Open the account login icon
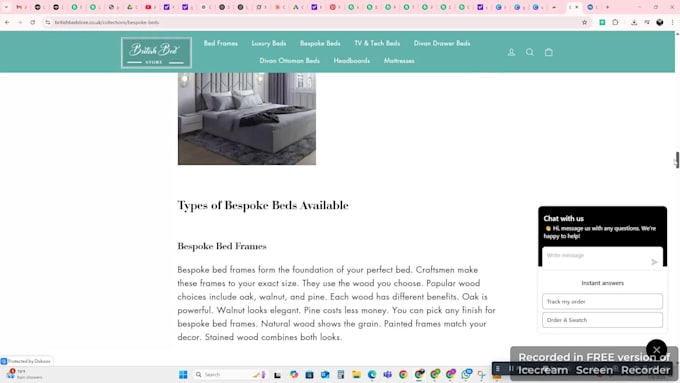Viewport: 680px width, 383px height. tap(511, 52)
